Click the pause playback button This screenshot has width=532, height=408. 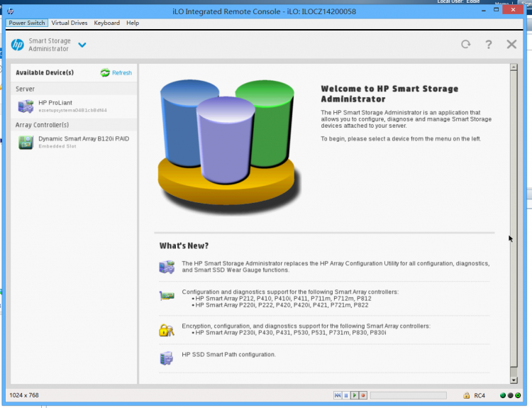pos(346,395)
